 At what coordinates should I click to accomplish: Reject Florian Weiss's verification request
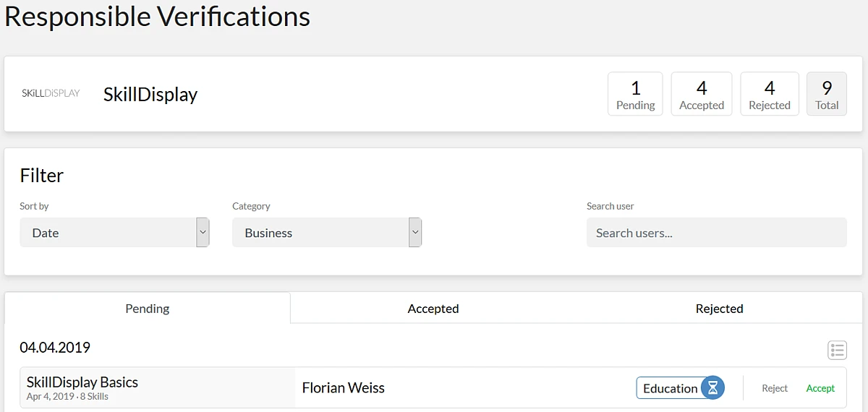tap(774, 388)
